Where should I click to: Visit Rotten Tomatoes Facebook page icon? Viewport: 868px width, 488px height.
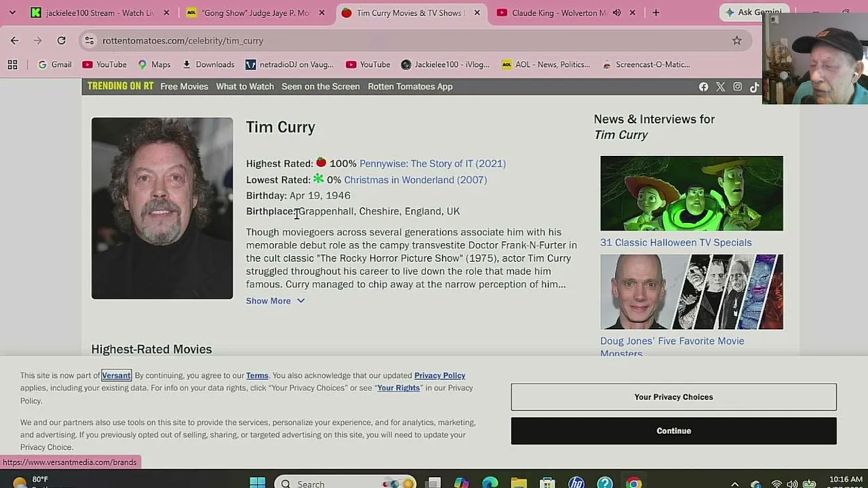point(703,87)
